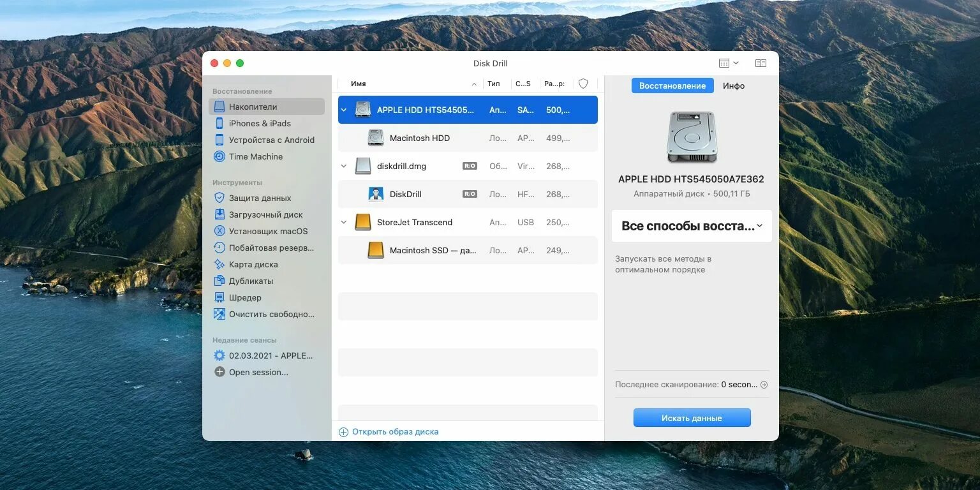Click Macintosh HDD volume icon

click(x=376, y=138)
